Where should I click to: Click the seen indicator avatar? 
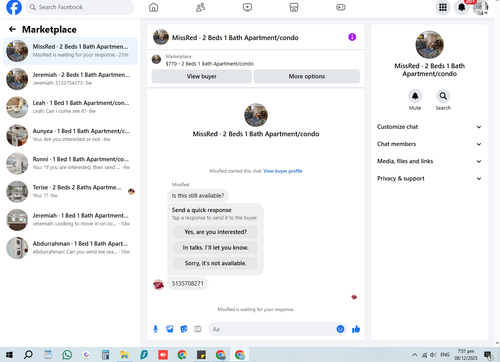354,297
